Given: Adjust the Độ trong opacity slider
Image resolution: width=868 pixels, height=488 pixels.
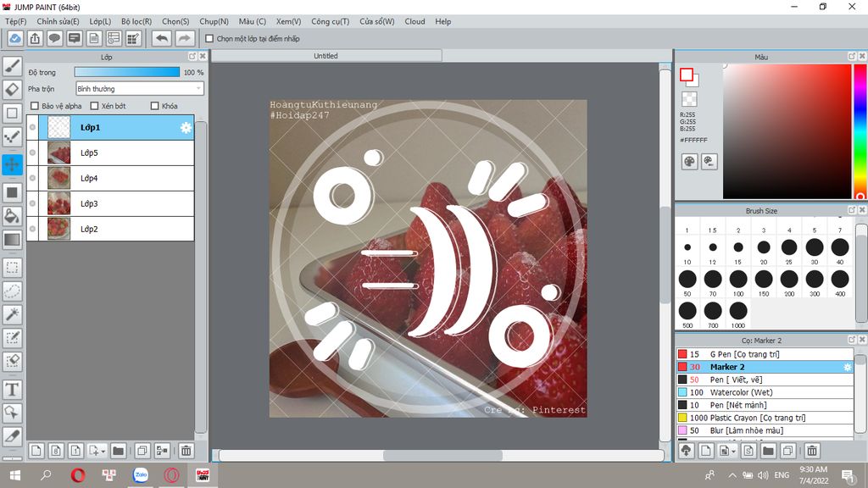Looking at the screenshot, I should (127, 73).
